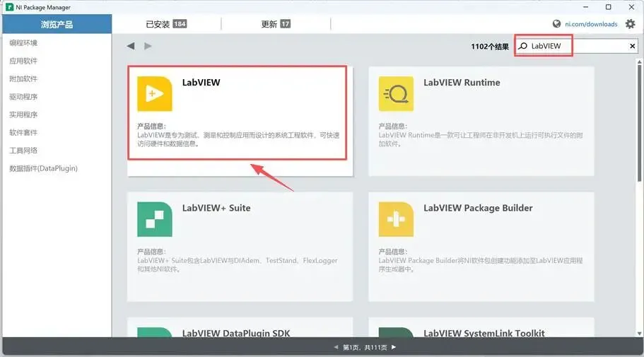Image resolution: width=644 pixels, height=357 pixels.
Task: Click the LabVIEW Package Builder title
Action: (478, 208)
